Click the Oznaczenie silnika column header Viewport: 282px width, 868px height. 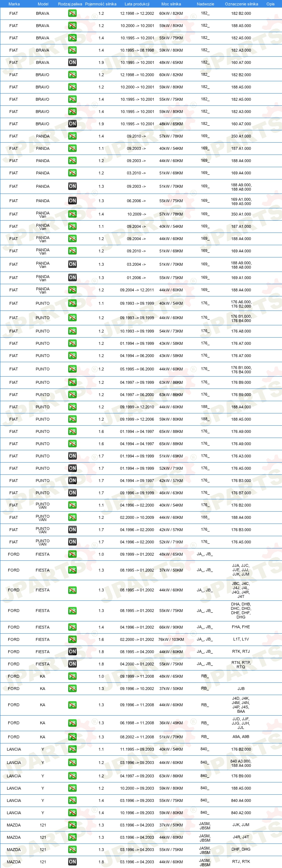pyautogui.click(x=241, y=4)
